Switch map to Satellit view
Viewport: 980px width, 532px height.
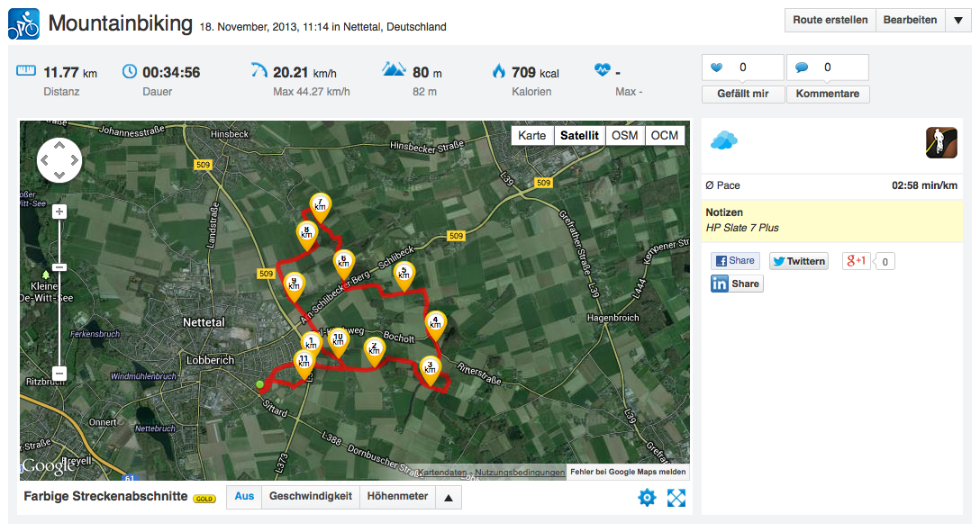(579, 136)
